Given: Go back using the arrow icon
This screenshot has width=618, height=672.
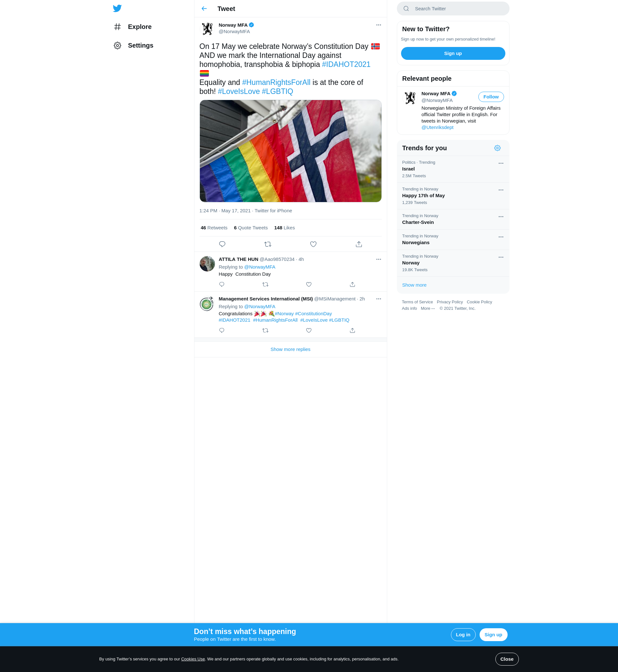Looking at the screenshot, I should point(204,9).
